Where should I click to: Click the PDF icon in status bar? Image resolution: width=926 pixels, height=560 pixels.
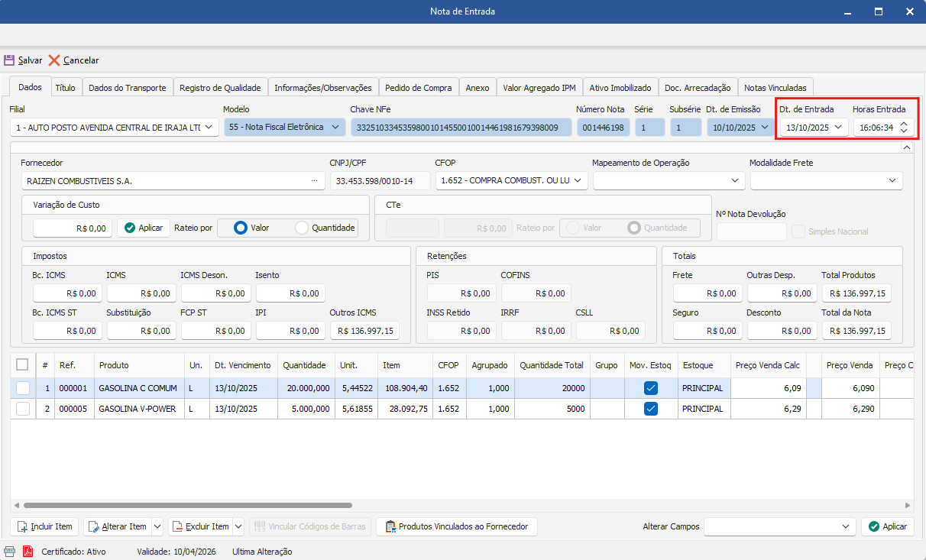28,551
